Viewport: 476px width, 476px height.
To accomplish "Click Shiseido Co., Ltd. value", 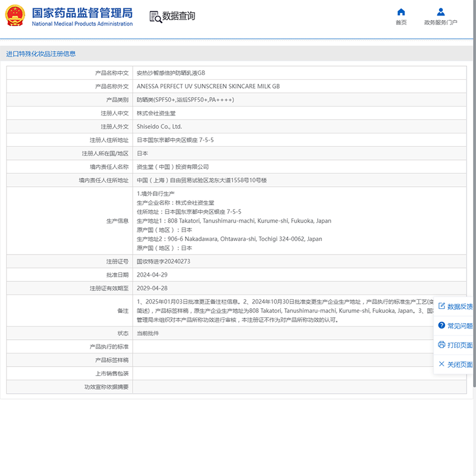I will coord(159,127).
